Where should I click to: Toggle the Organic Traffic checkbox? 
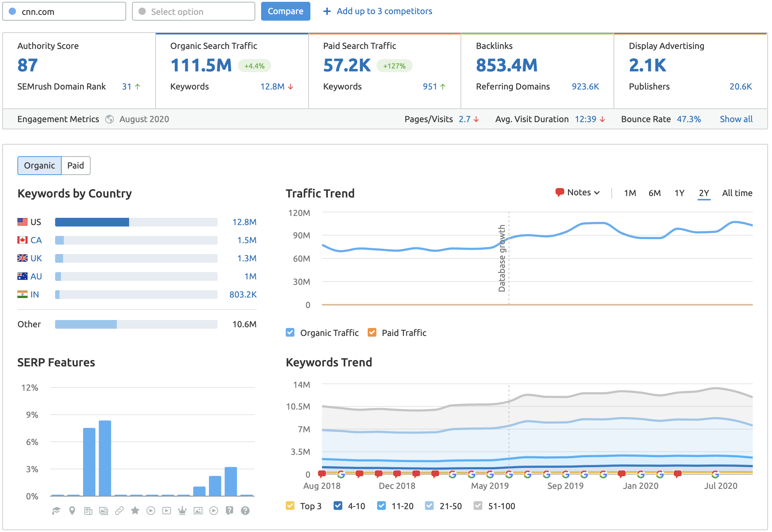290,332
